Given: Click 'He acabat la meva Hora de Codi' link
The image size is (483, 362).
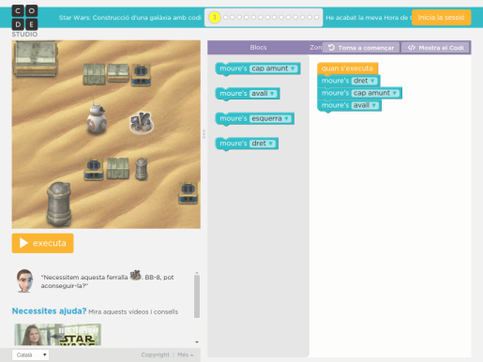Looking at the screenshot, I should click(x=368, y=17).
